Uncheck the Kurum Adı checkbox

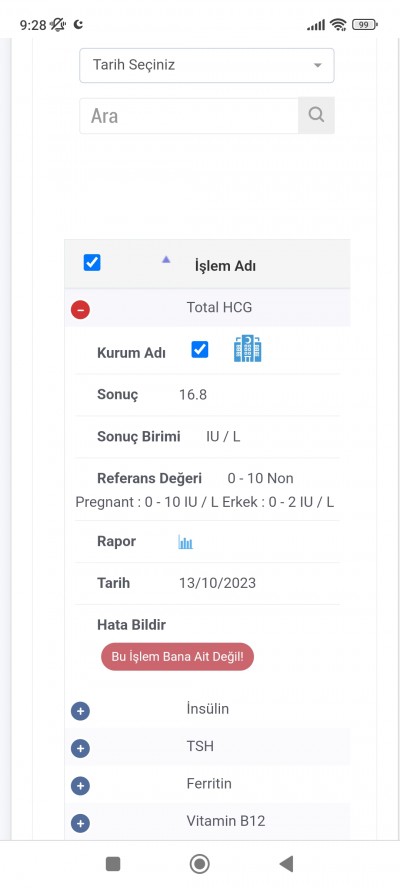coord(200,349)
